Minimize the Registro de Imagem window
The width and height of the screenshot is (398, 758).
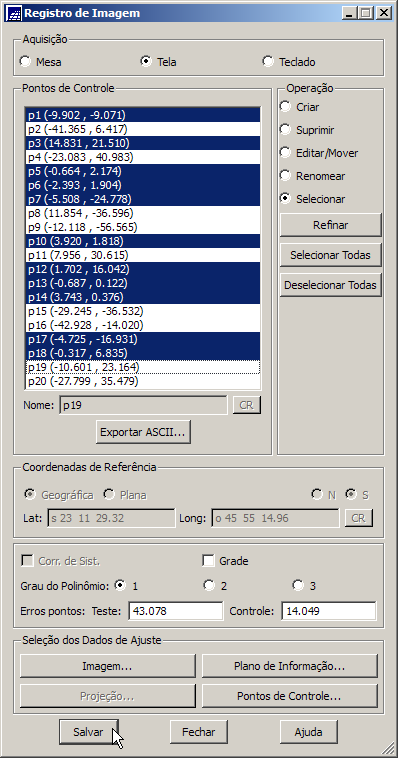[349, 14]
